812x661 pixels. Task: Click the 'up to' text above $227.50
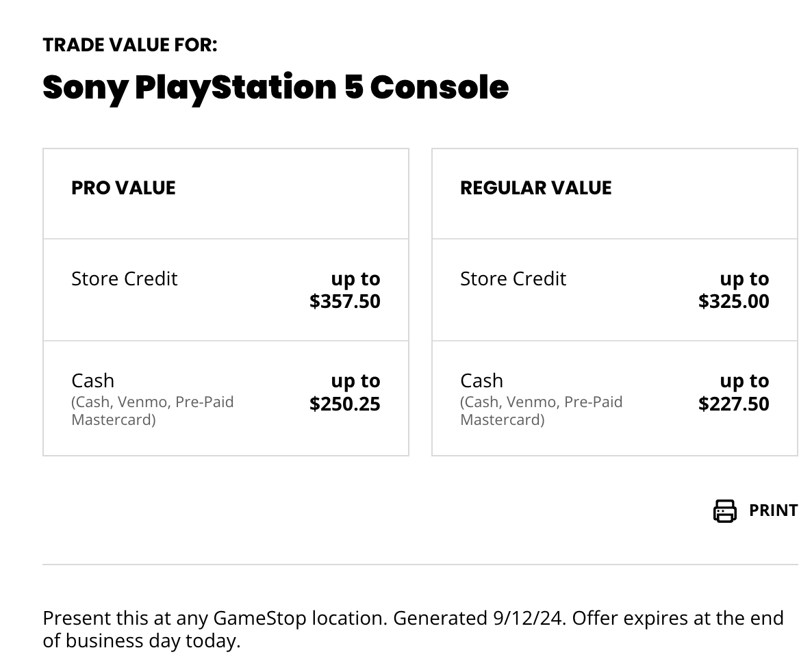745,381
